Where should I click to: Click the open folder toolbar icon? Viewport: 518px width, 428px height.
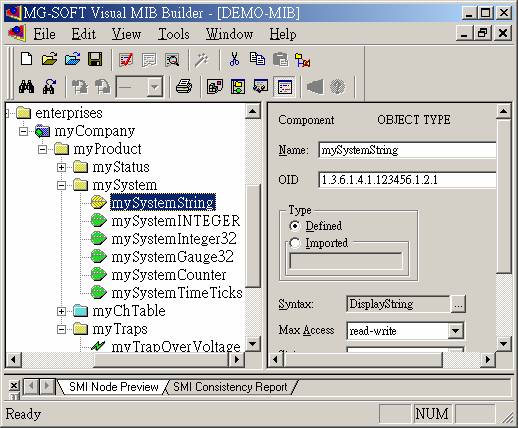tap(49, 59)
